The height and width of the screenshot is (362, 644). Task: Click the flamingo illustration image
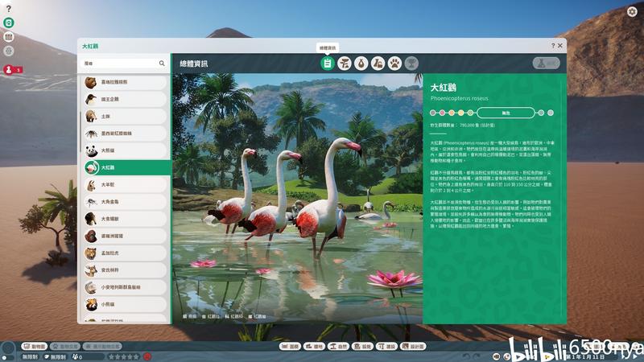[297, 199]
